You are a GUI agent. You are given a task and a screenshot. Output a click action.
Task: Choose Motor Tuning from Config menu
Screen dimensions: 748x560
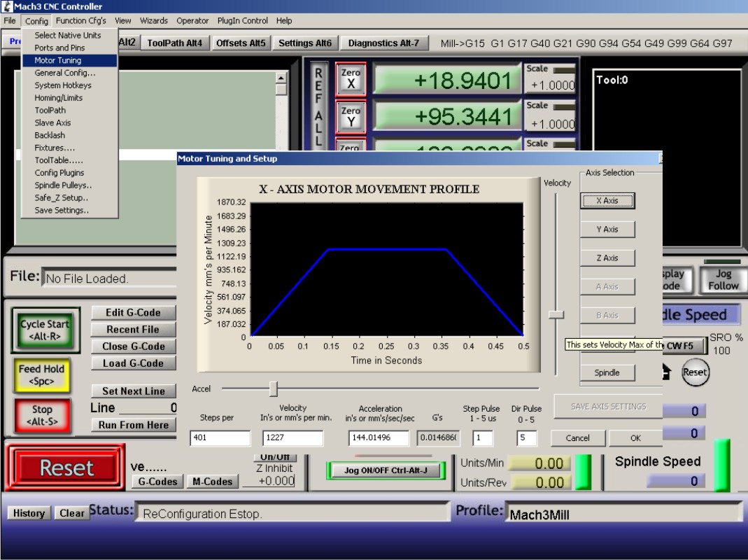pyautogui.click(x=58, y=60)
